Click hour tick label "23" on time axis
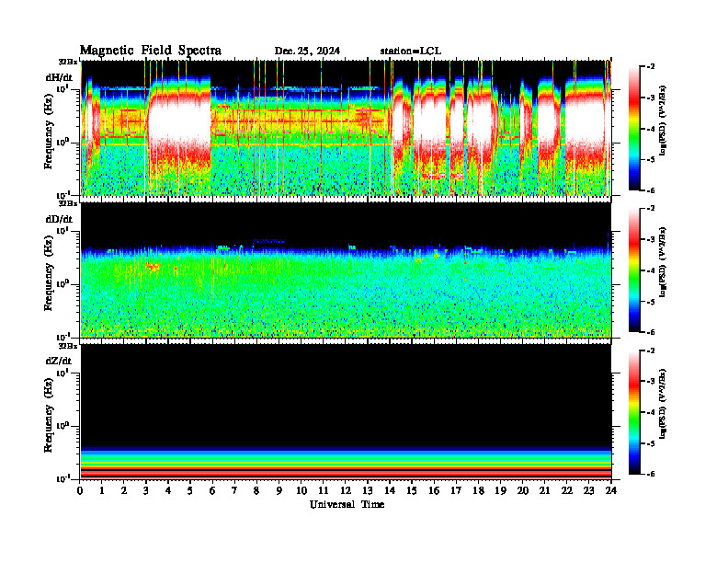The image size is (728, 563). coord(588,490)
